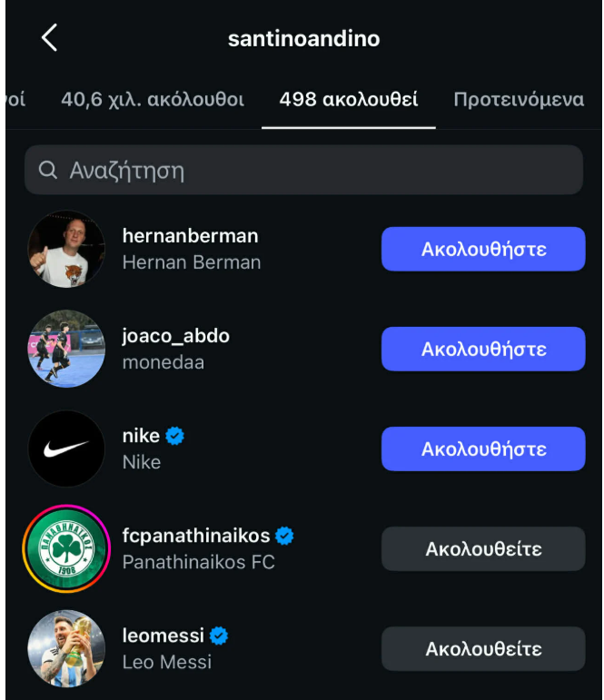Click Nike's blue verified badge
The image size is (604, 700).
tap(175, 436)
